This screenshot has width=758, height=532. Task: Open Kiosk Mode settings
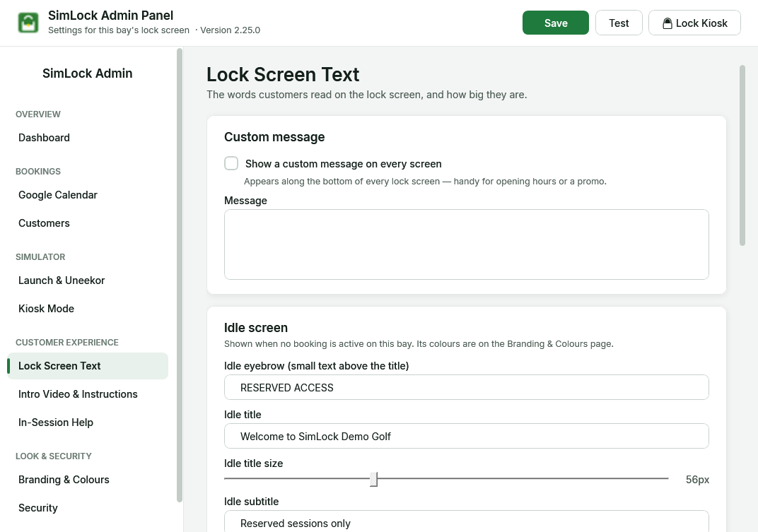88,309
